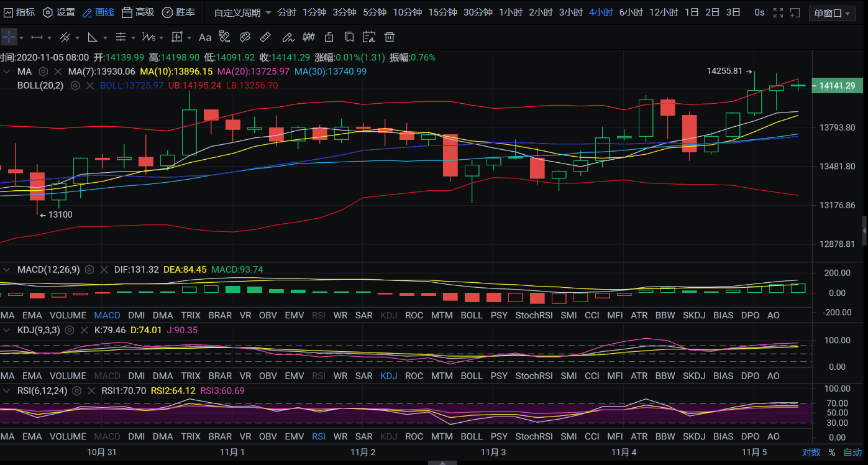Remove the BOLL indicator with its X

[89, 85]
